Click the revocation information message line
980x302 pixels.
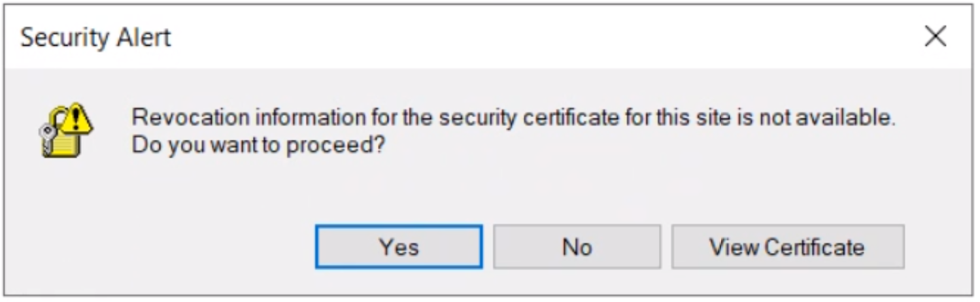point(513,118)
